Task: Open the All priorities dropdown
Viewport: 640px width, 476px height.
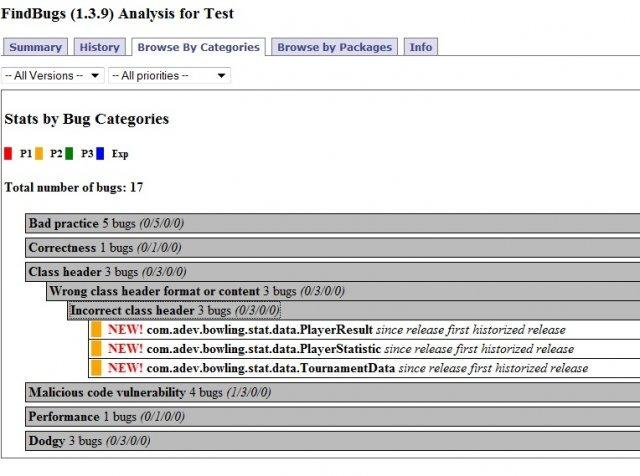Action: pyautogui.click(x=169, y=76)
